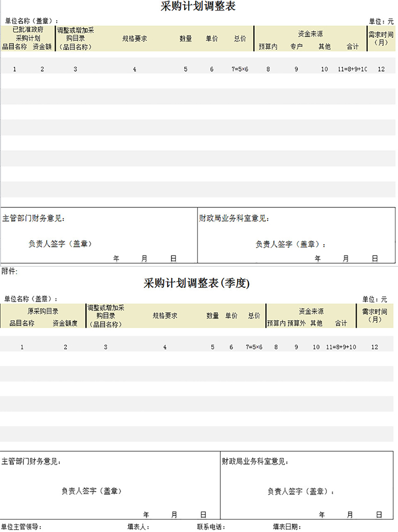Image resolution: width=398 pixels, height=532 pixels.
Task: Click the top title 采购计划调整表
Action: click(198, 7)
